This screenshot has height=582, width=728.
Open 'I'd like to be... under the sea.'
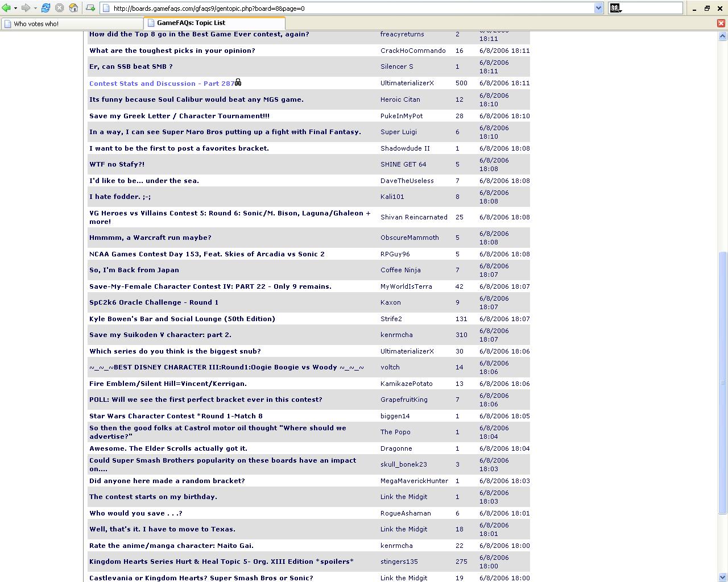(144, 181)
